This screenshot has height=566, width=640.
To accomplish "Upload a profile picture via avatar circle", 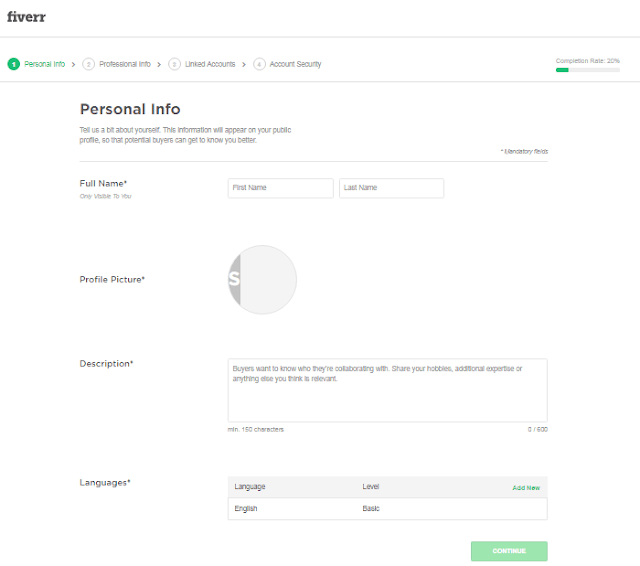I will pos(262,280).
